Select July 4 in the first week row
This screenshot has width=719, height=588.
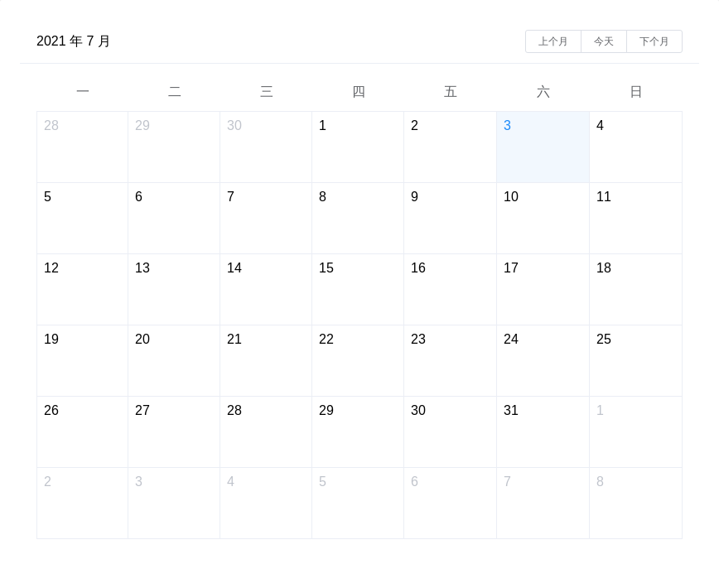click(x=635, y=147)
